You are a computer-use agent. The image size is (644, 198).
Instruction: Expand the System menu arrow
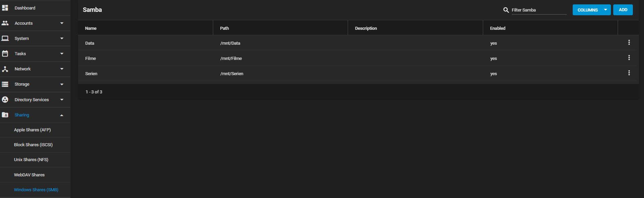(x=62, y=38)
